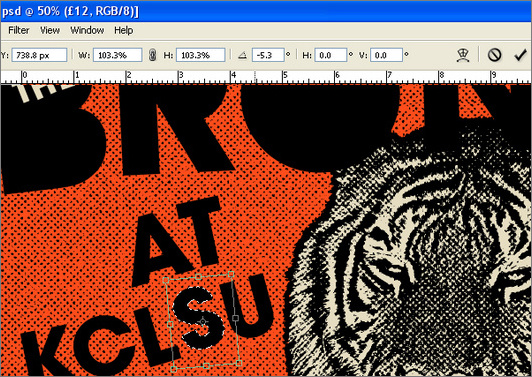Image resolution: width=532 pixels, height=377 pixels.
Task: Click the vertical skew field showing 0.0
Action: (x=386, y=55)
